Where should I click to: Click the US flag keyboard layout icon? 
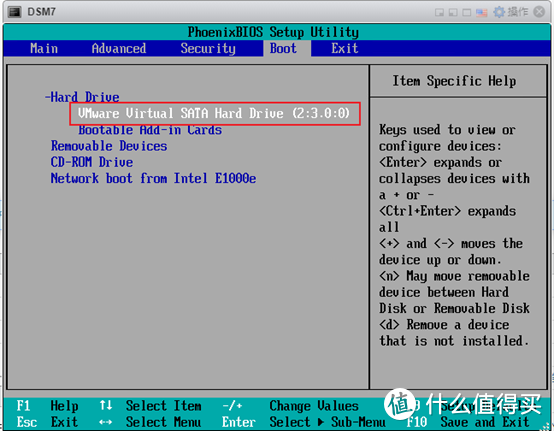pos(482,13)
